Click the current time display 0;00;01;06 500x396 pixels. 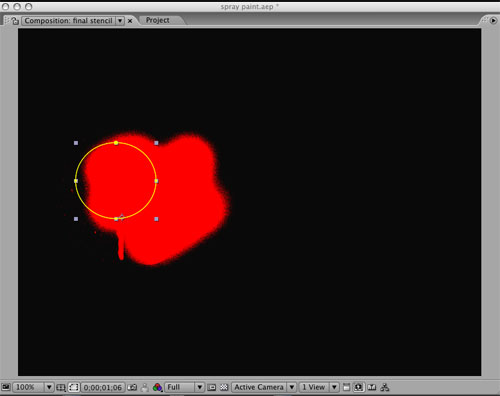(x=103, y=387)
